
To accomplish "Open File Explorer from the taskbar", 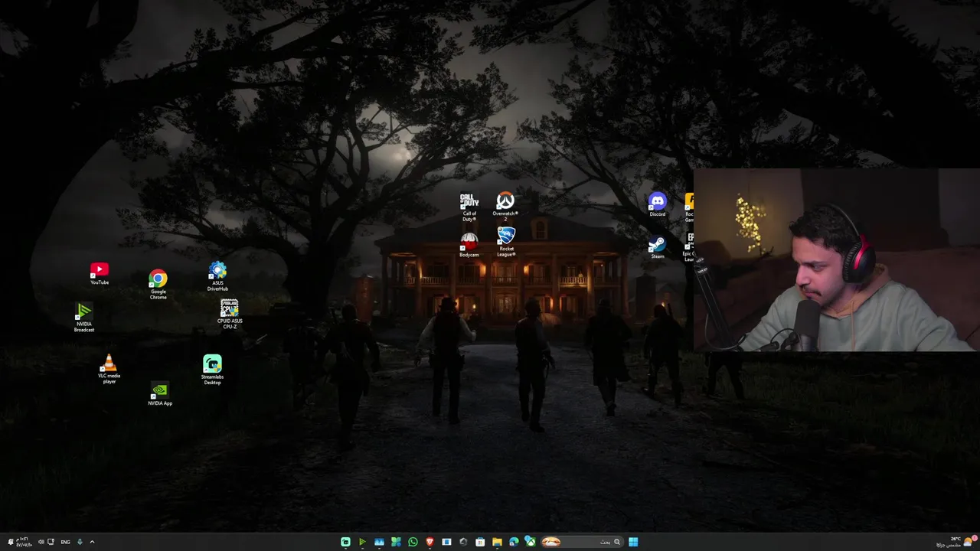I will click(x=497, y=542).
